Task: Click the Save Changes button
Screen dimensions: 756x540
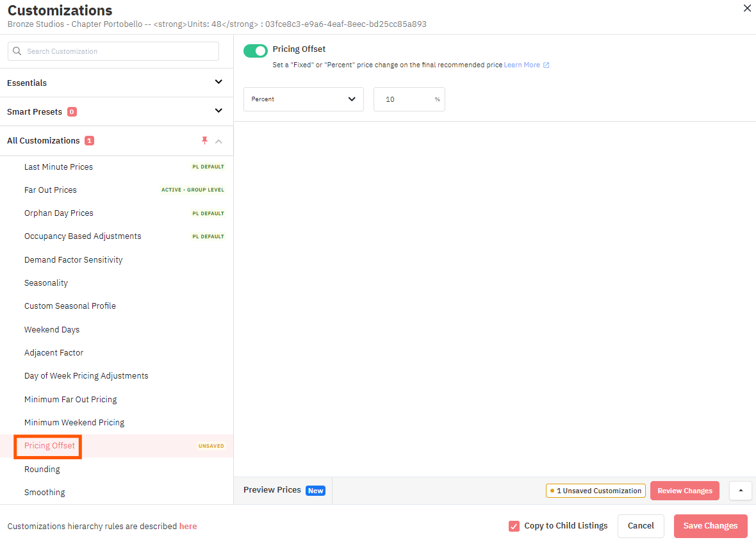Action: 711,526
